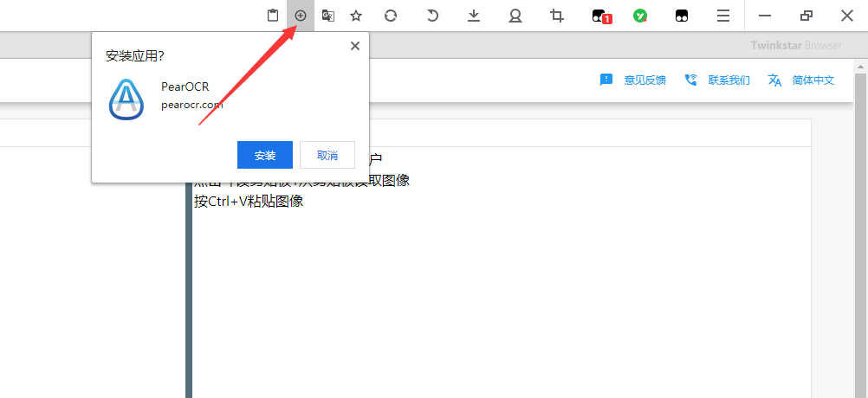Click the green checkmark extension icon

click(640, 16)
